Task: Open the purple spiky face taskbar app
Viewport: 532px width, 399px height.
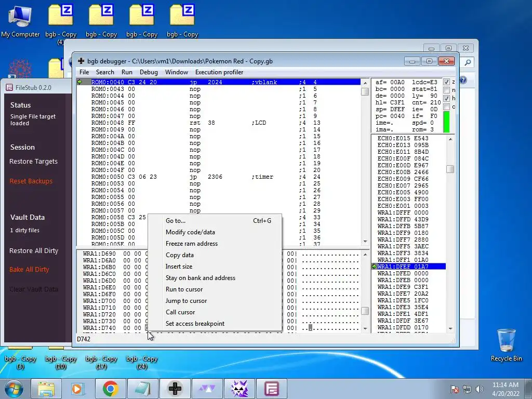Action: (x=239, y=389)
